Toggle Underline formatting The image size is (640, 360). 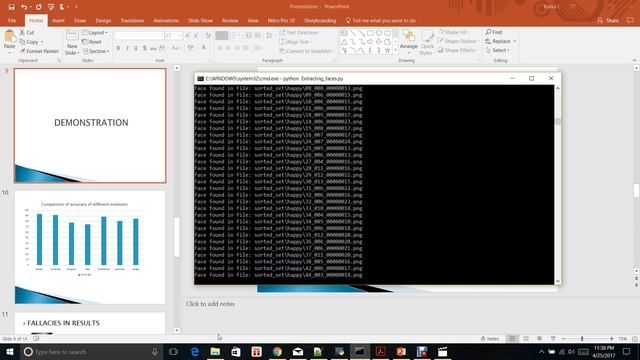(136, 48)
